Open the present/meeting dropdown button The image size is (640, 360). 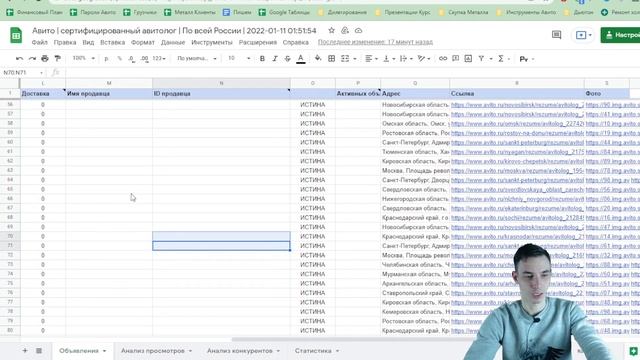tap(584, 35)
